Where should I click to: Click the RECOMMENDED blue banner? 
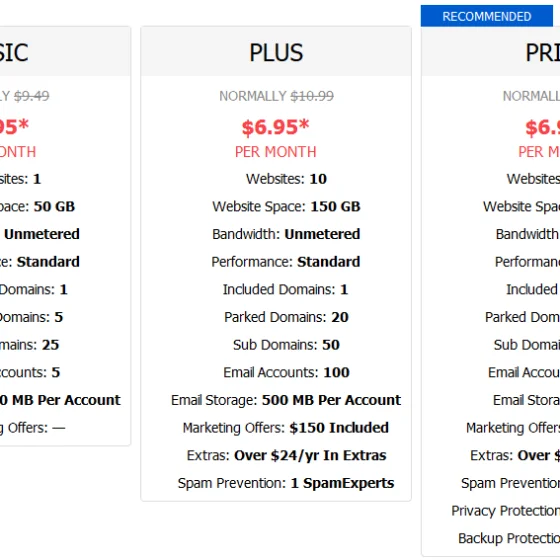[x=486, y=16]
